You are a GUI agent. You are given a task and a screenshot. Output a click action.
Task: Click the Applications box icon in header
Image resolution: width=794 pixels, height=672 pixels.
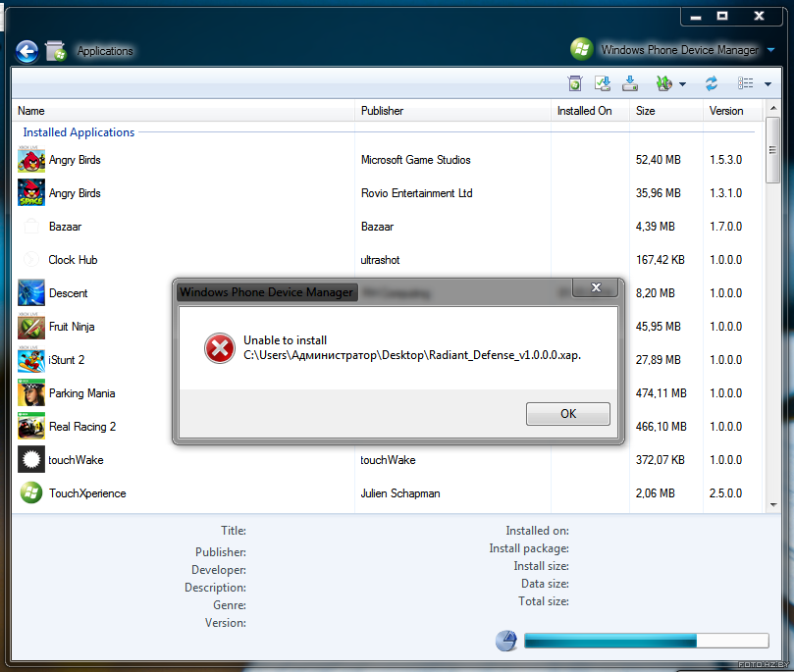55,51
